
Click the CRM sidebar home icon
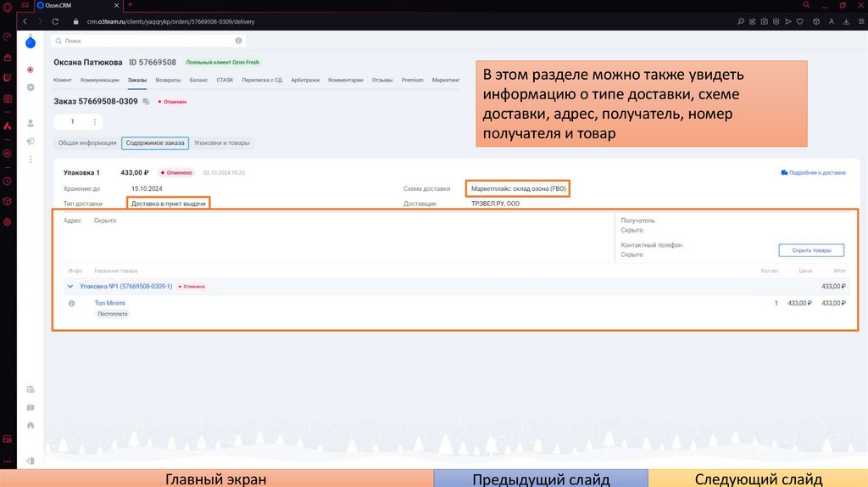click(x=31, y=426)
